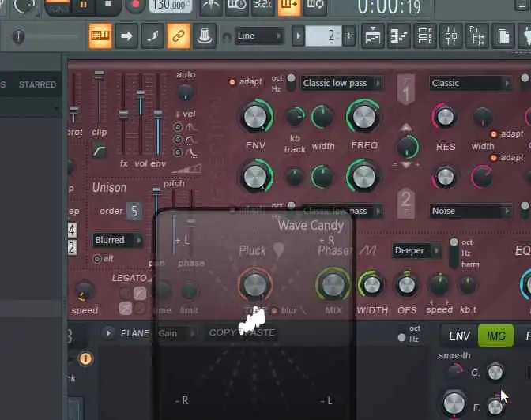Screen dimensions: 531x420
Task: Click the stop button in transport
Action: point(108,5)
